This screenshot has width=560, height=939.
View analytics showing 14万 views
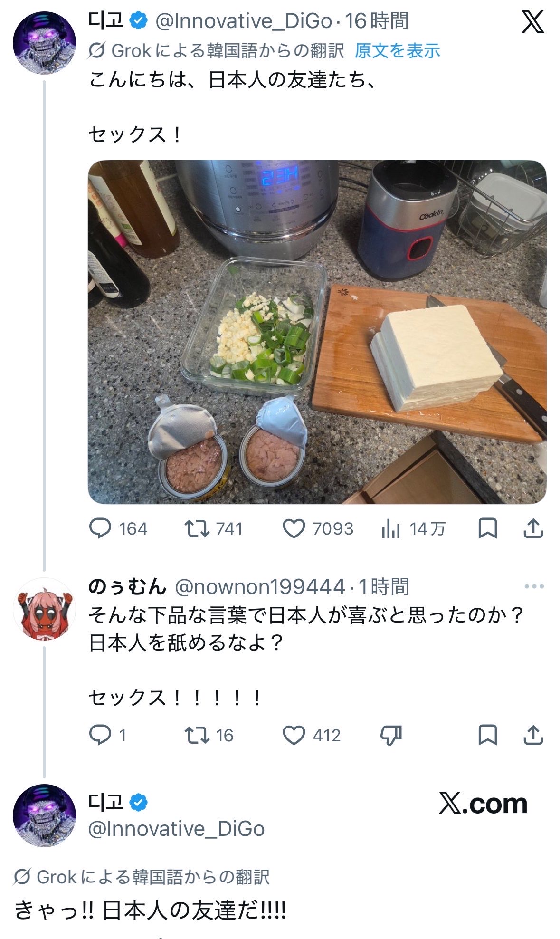point(391,529)
